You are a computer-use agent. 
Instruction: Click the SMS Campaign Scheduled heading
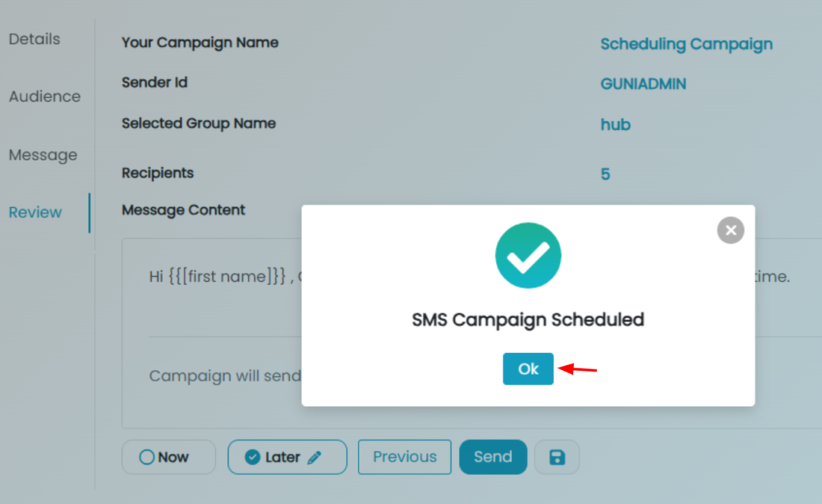click(527, 319)
